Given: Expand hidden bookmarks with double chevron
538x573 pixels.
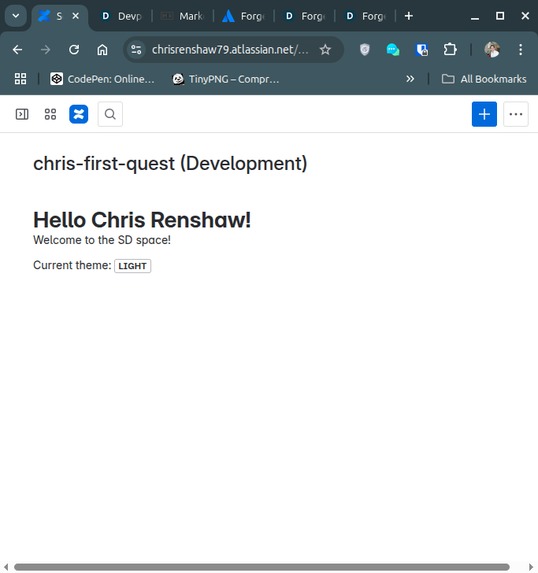Looking at the screenshot, I should click(410, 79).
